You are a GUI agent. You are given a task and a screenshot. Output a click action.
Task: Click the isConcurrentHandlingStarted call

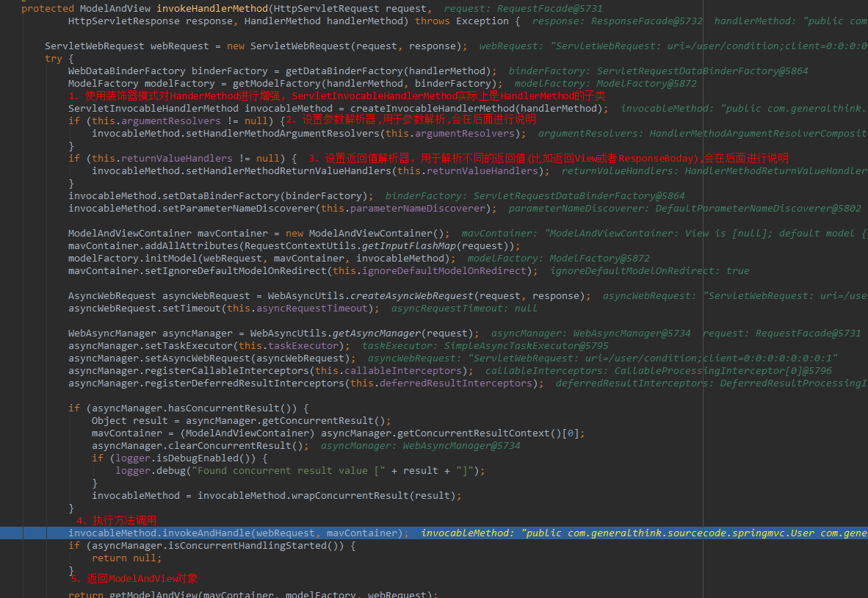(247, 545)
